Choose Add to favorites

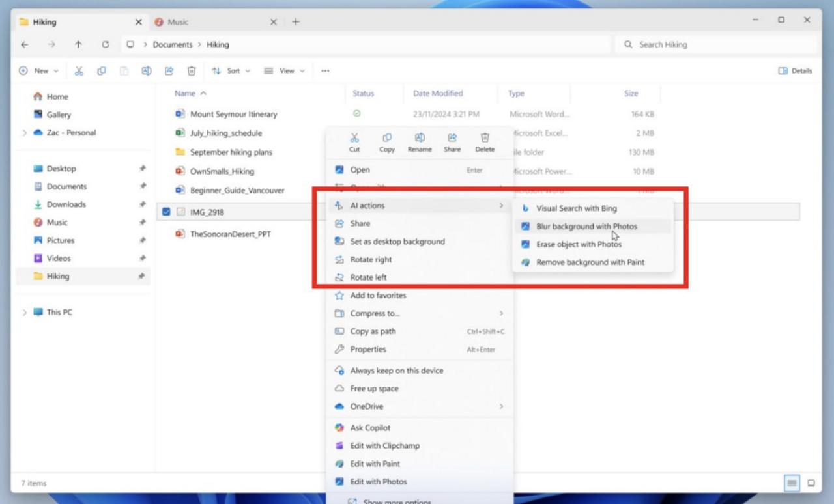pos(420,296)
